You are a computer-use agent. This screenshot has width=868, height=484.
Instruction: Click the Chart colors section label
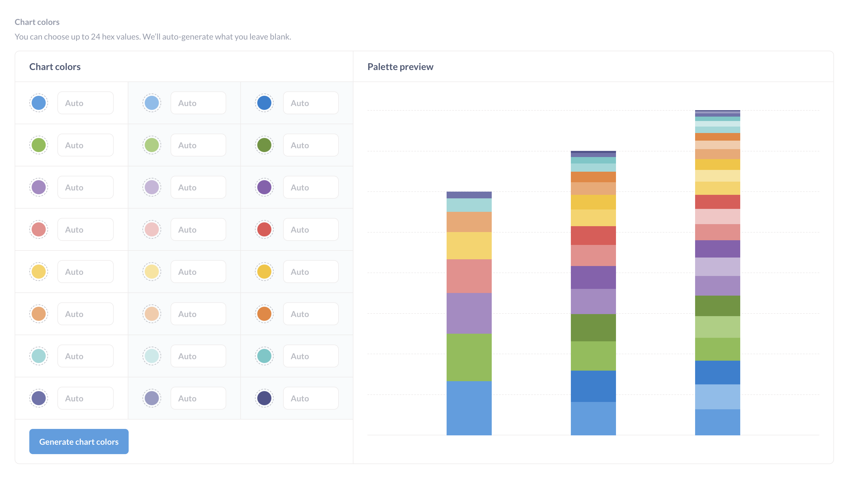37,21
